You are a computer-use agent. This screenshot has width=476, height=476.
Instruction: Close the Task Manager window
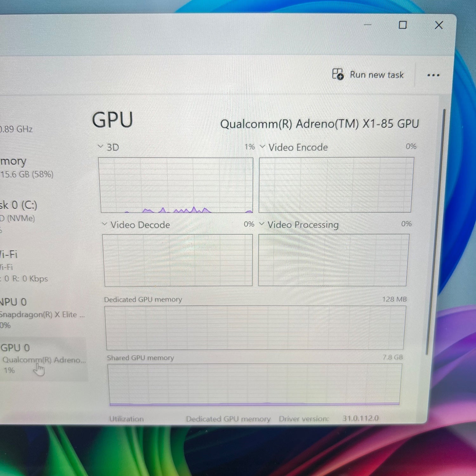[x=439, y=25]
